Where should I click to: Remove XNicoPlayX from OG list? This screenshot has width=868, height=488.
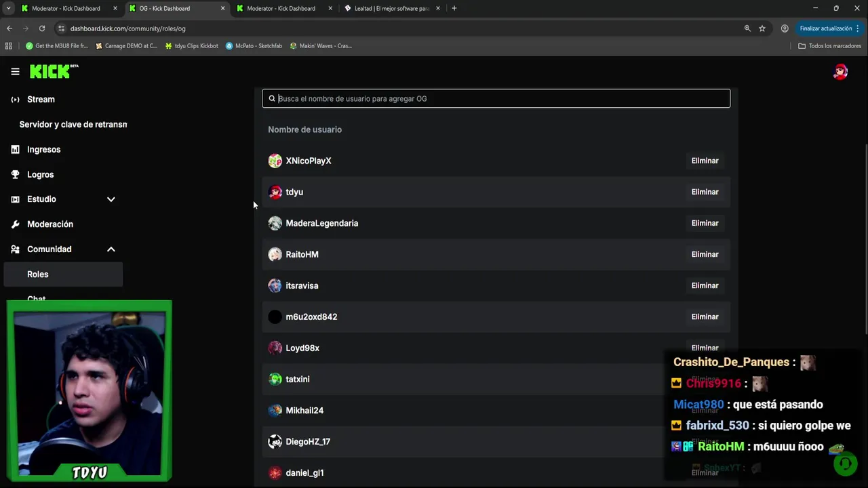point(705,161)
